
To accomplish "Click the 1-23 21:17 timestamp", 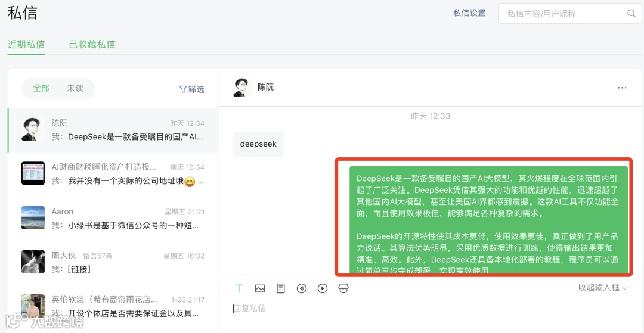I will tap(188, 300).
